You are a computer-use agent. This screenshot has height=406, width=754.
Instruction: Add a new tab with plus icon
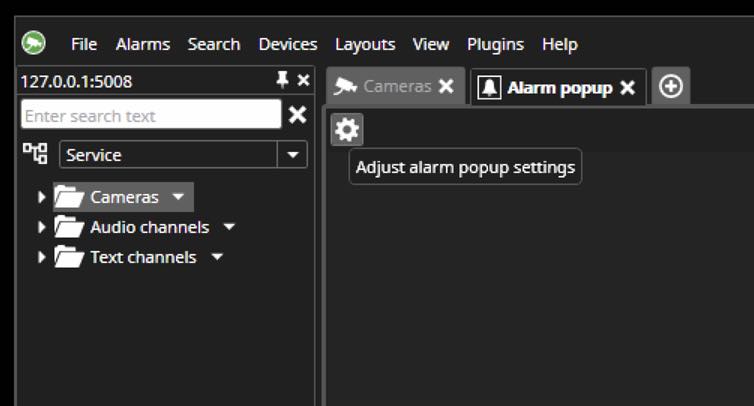671,87
